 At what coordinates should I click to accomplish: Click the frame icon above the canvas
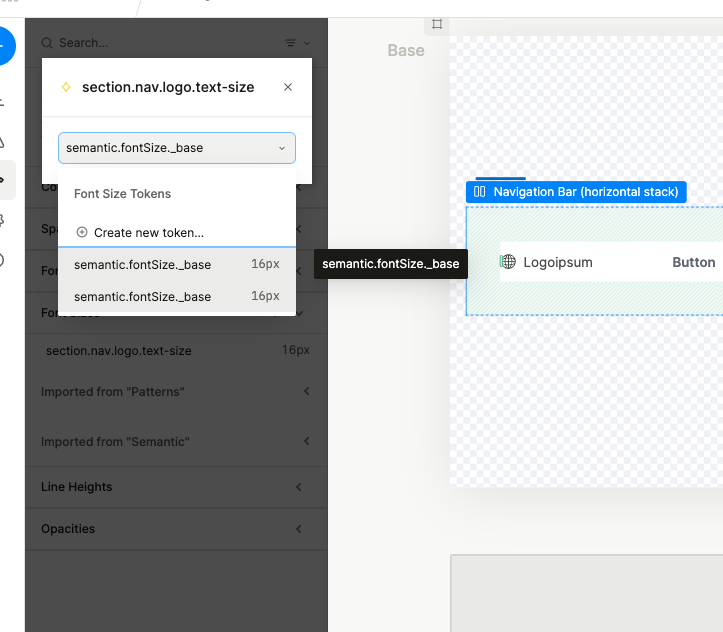coord(437,23)
